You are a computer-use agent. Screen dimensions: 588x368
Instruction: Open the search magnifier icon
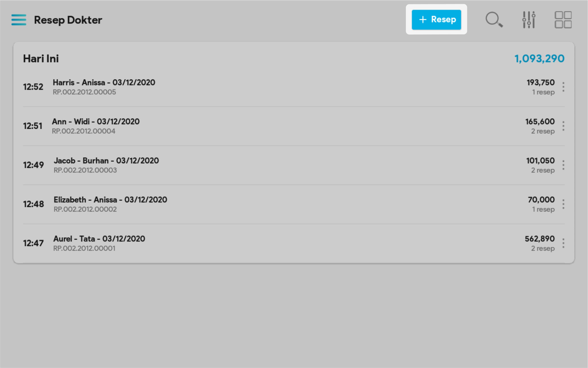pos(494,19)
